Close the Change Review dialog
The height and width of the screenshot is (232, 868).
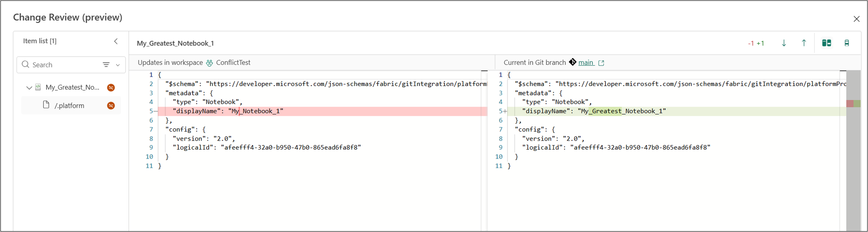pos(856,19)
